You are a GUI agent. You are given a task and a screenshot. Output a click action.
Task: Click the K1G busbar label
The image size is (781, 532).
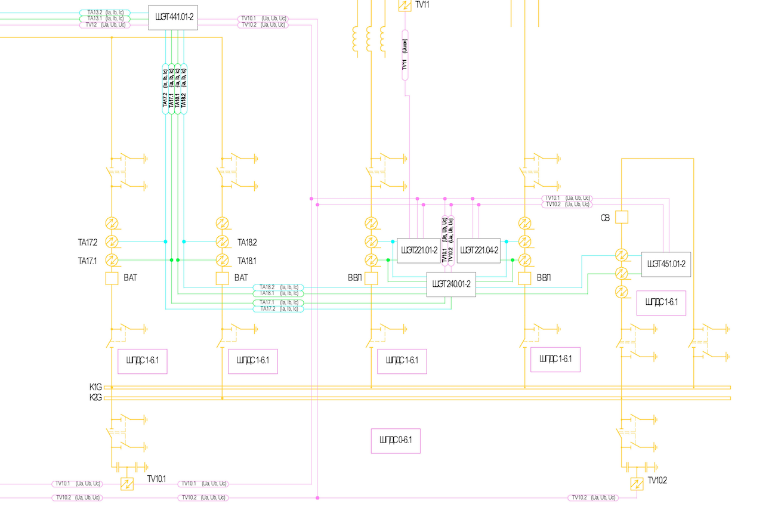click(95, 387)
